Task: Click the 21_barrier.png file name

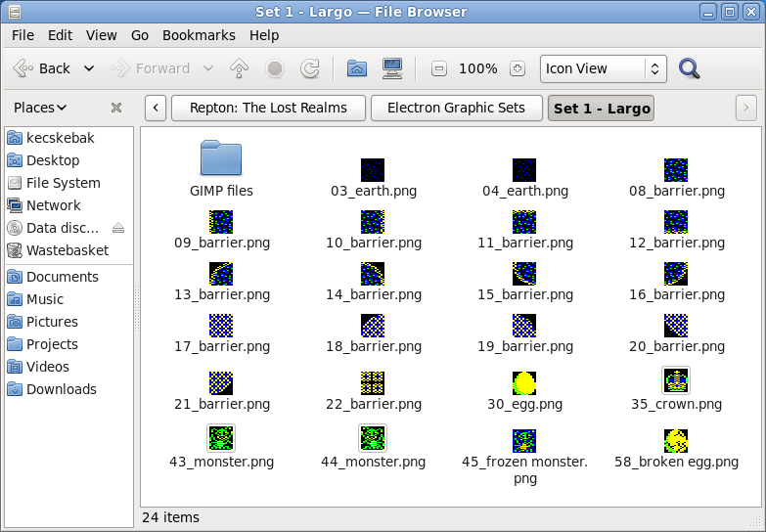Action: [x=222, y=404]
